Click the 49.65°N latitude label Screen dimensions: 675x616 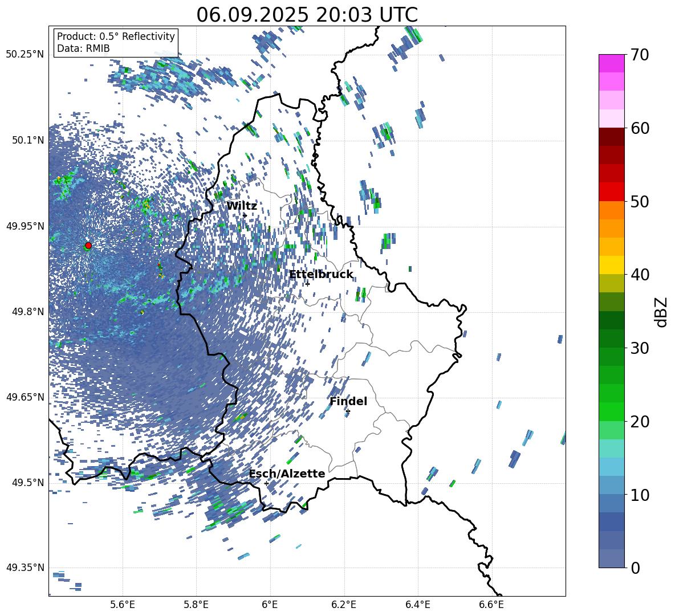[25, 397]
